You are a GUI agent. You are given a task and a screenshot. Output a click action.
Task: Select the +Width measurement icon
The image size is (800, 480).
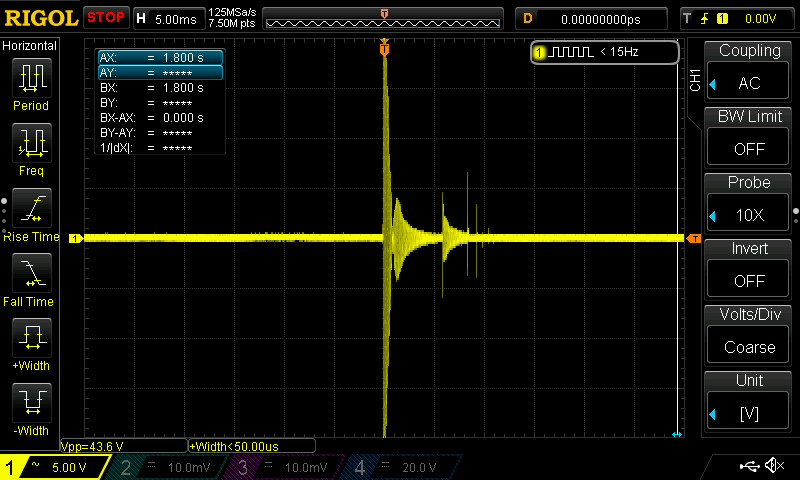point(32,338)
